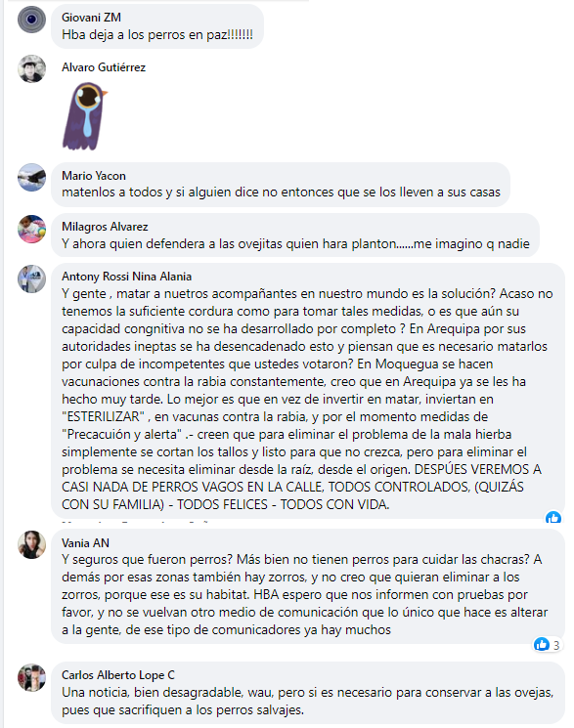Click Mario Yacon's comment text bubble

tap(281, 185)
